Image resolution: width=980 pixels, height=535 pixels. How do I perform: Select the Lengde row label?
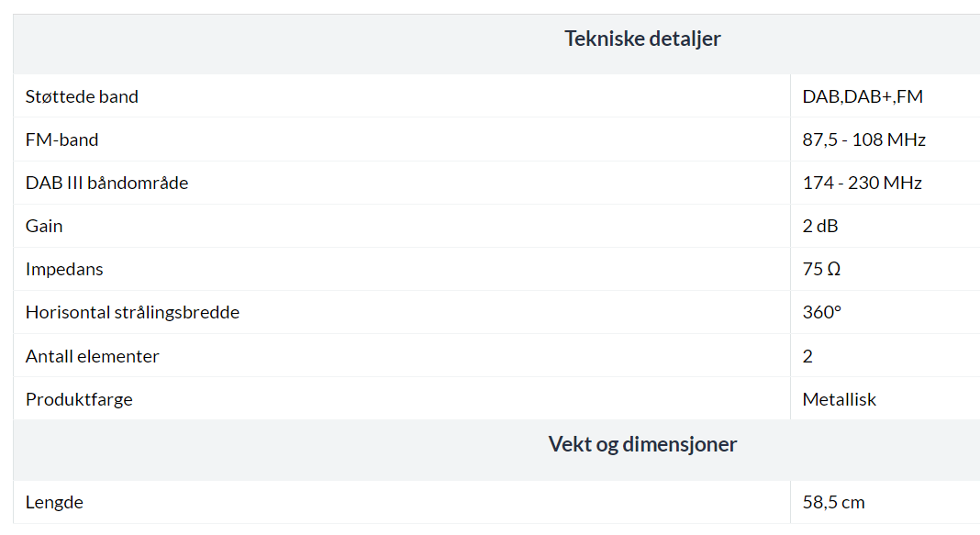[54, 502]
